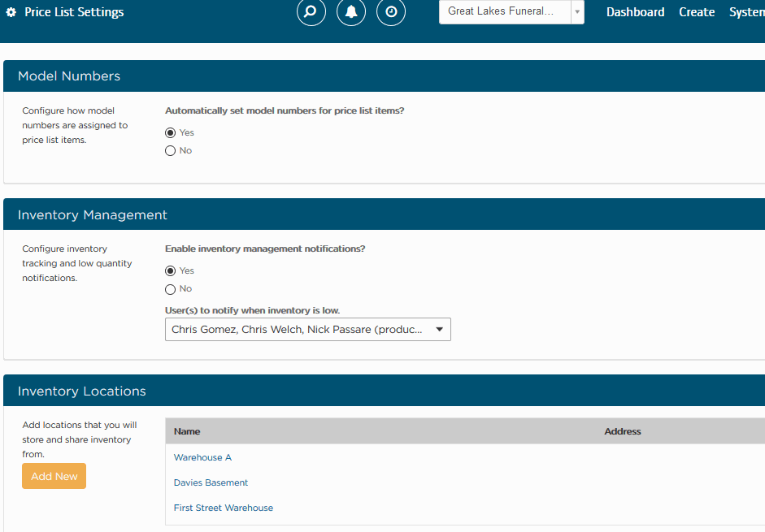Viewport: 765px width, 532px height.
Task: Expand the Great Lakes Funeral location selector arrow
Action: point(577,11)
